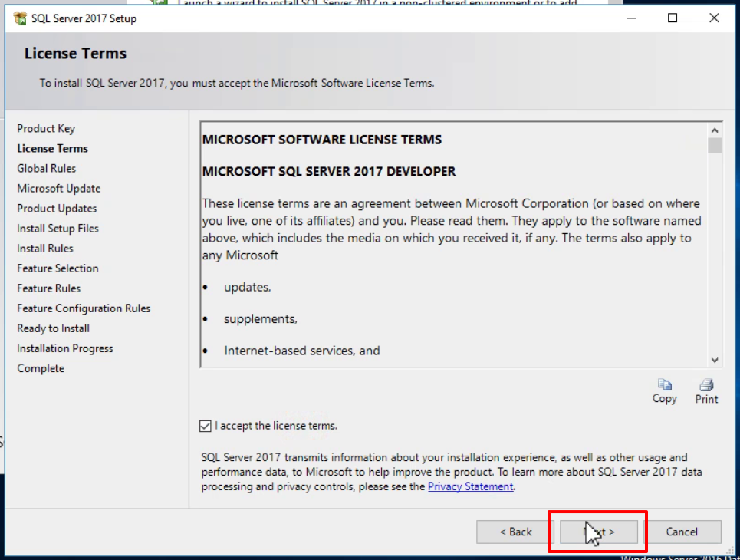Click the license text scrollbar thumb

[x=715, y=146]
